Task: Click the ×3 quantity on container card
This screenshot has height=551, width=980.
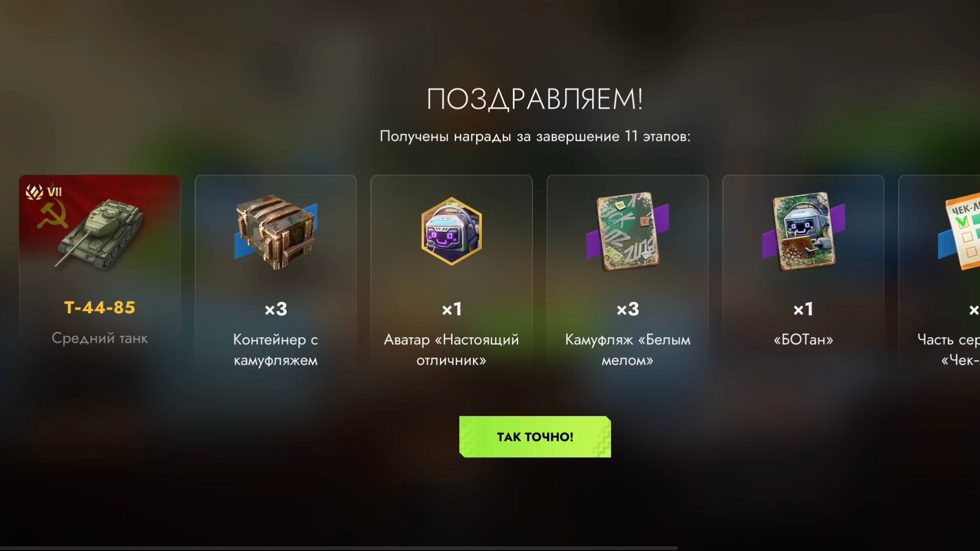Action: 276,309
